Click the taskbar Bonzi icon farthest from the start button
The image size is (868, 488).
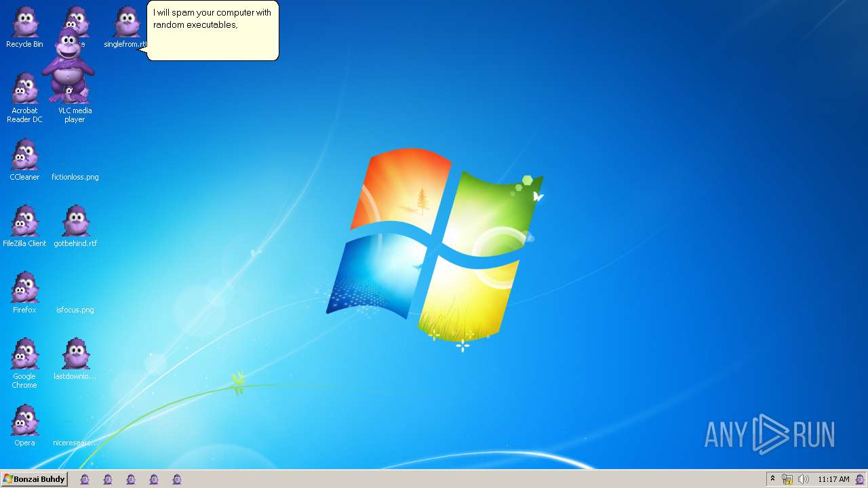177,479
